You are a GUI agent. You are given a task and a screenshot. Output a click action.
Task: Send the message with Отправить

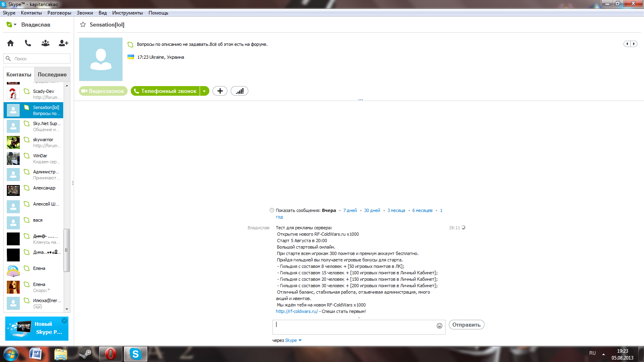[466, 325]
